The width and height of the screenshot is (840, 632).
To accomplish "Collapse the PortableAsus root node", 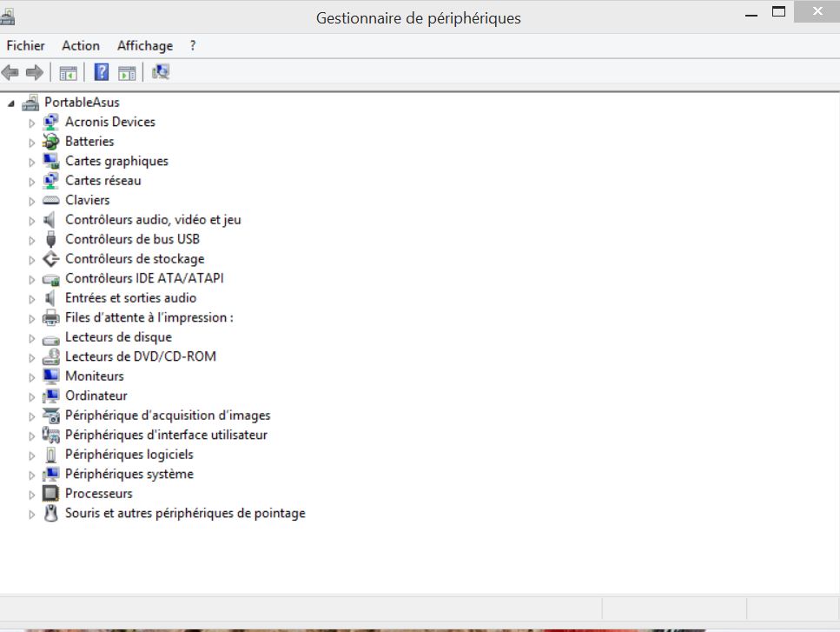I will click(x=11, y=103).
